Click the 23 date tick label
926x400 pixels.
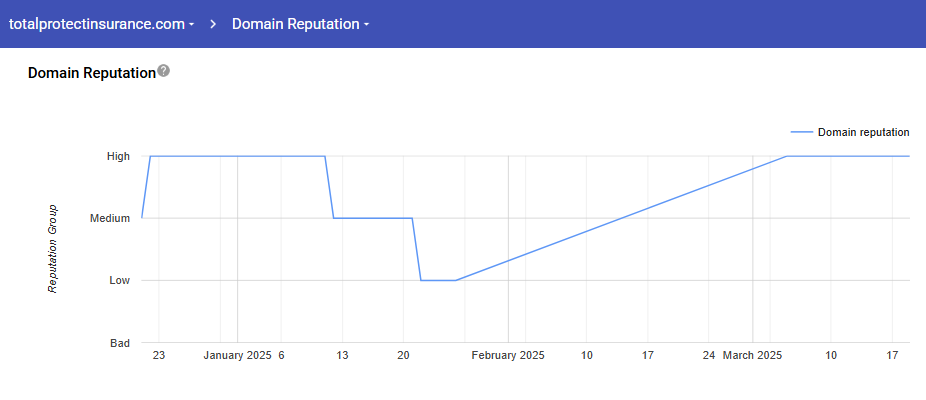click(x=159, y=355)
